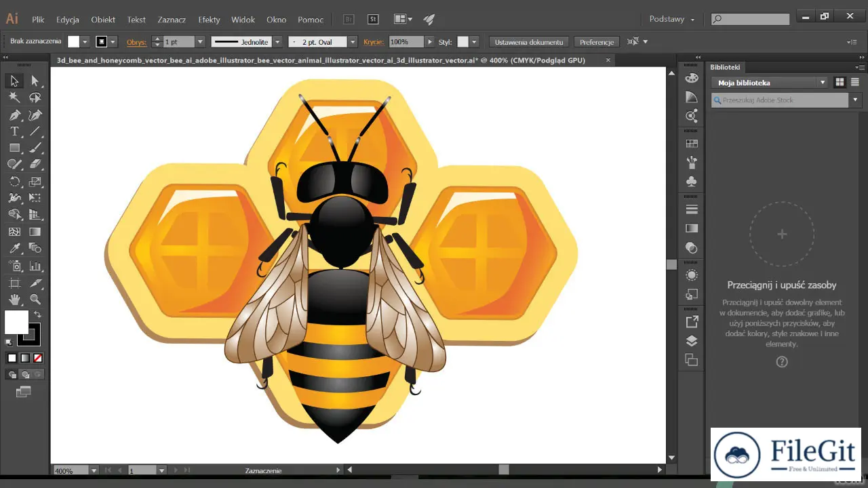868x488 pixels.
Task: Activate the Zoom tool
Action: [35, 299]
